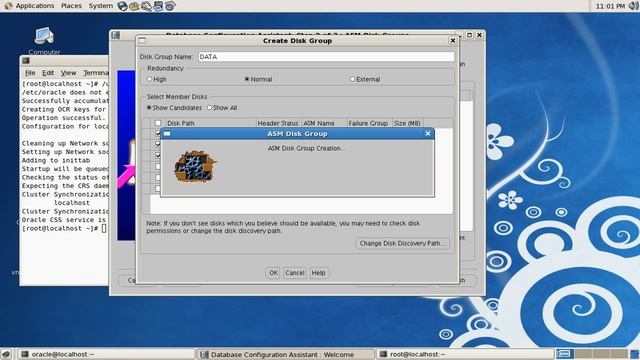Click the Database Configuration Assistant window icon
The height and width of the screenshot is (360, 640).
tap(116, 35)
